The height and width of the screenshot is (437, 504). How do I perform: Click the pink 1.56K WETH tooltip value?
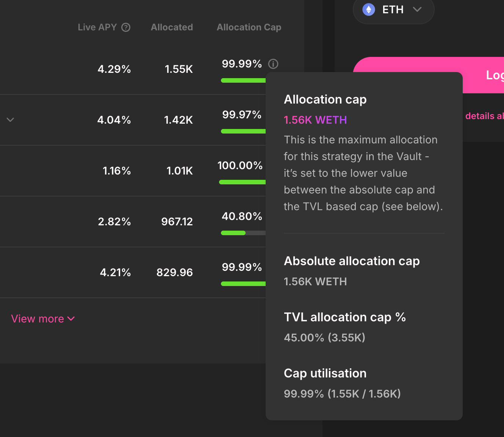click(315, 120)
